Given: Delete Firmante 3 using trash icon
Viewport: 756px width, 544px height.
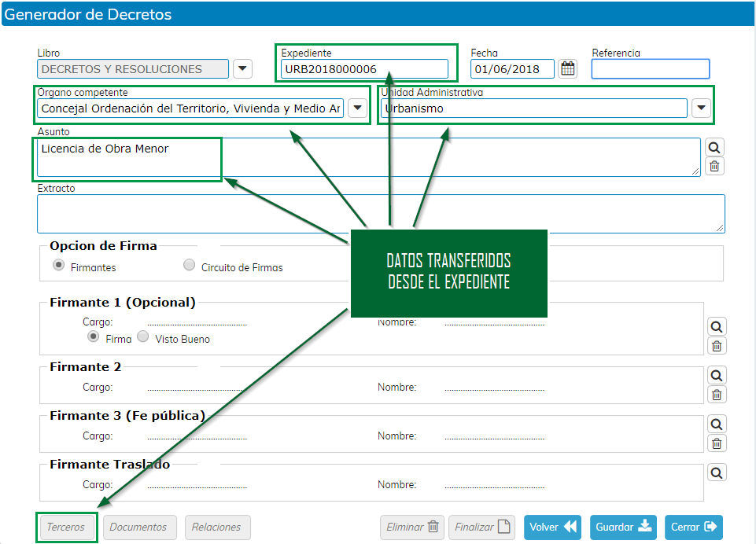Looking at the screenshot, I should pyautogui.click(x=717, y=443).
